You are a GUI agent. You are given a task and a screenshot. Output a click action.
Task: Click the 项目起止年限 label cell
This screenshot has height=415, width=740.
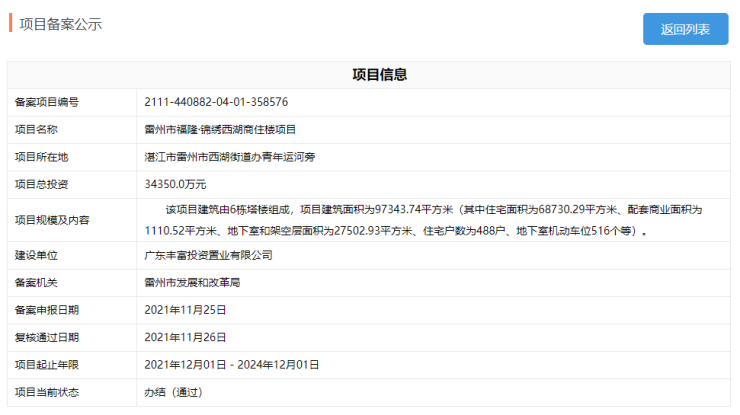click(72, 364)
